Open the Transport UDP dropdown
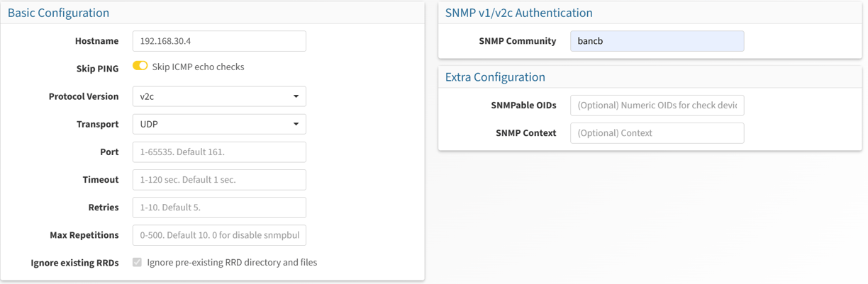This screenshot has height=284, width=868. click(x=219, y=124)
